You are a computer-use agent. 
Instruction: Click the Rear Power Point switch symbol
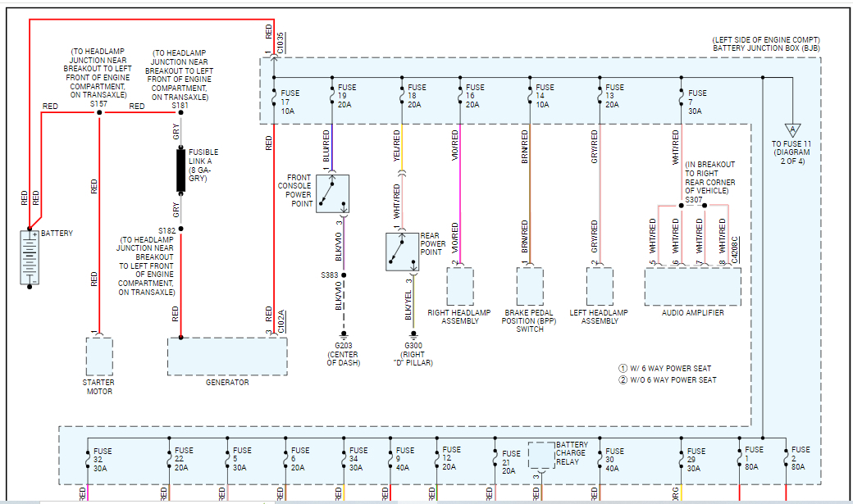click(x=403, y=252)
